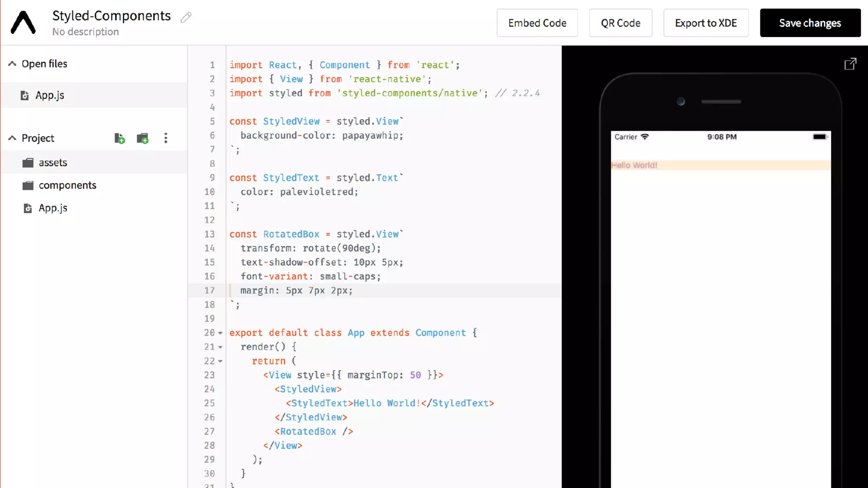The width and height of the screenshot is (868, 488).
Task: Click the Carrier text in phone status bar
Action: (x=626, y=137)
